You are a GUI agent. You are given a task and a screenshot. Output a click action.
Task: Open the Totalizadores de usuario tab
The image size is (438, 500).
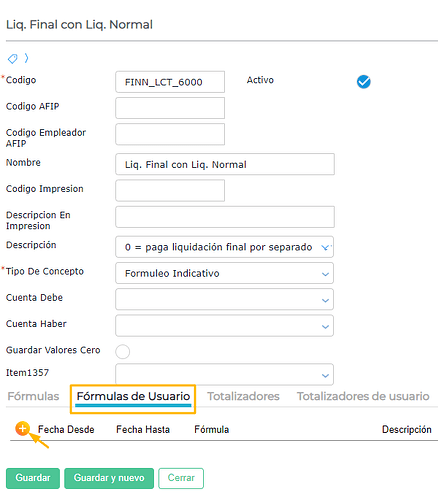pyautogui.click(x=363, y=396)
